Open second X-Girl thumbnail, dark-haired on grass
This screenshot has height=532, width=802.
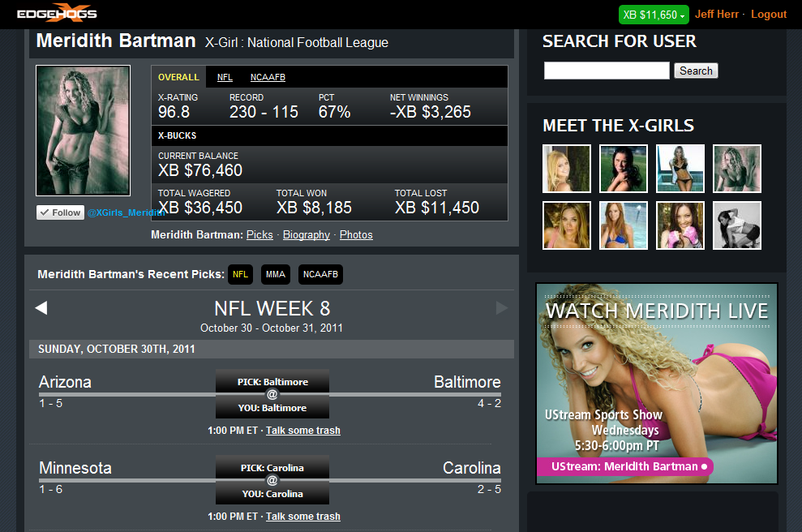coord(624,169)
